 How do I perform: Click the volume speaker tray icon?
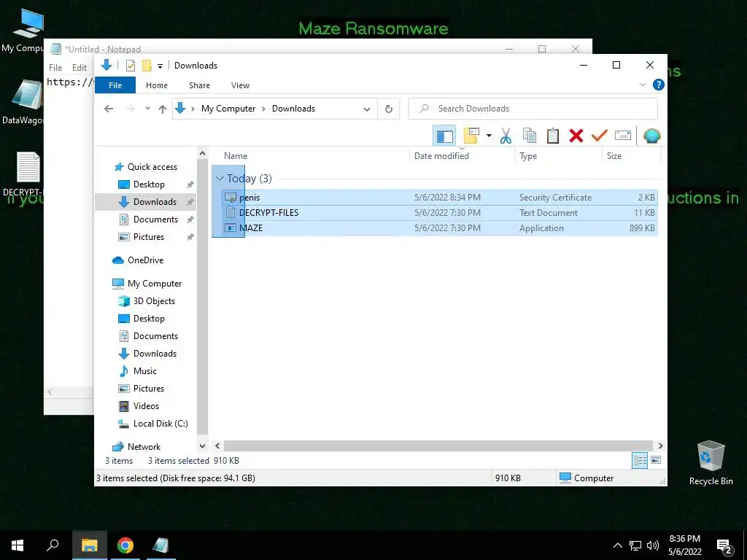coord(653,545)
